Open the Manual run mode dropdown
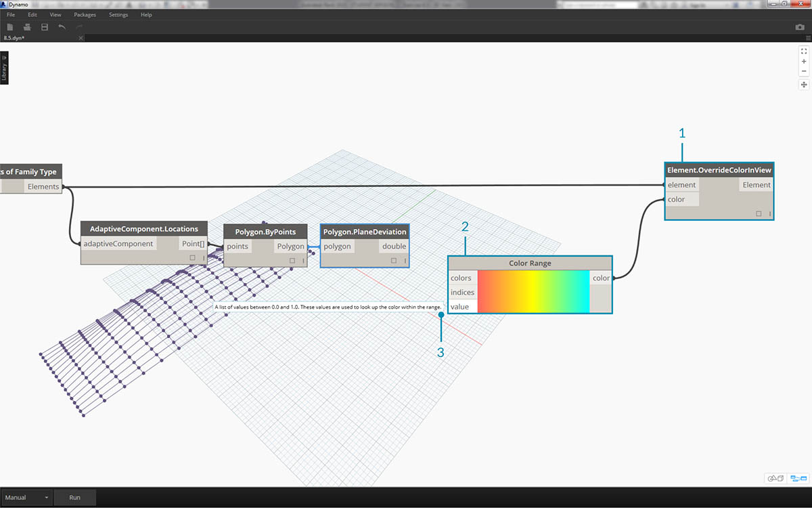The height and width of the screenshot is (508, 812). coord(27,497)
